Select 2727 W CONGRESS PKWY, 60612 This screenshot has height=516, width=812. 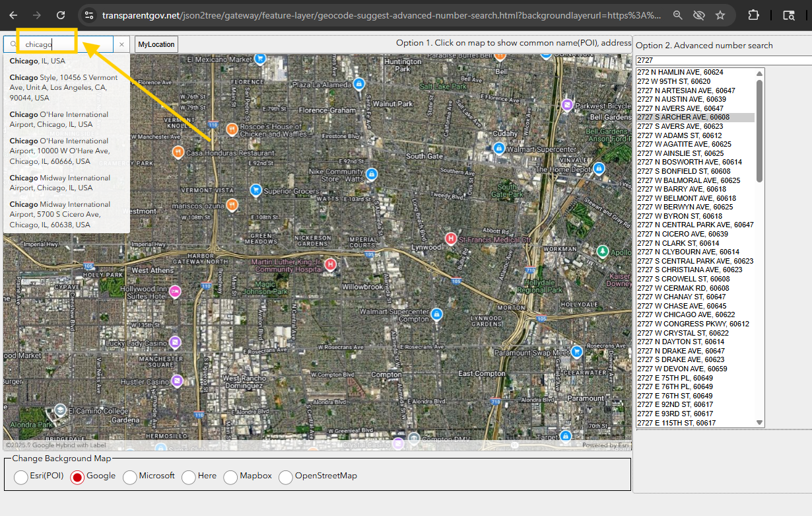[695, 324]
